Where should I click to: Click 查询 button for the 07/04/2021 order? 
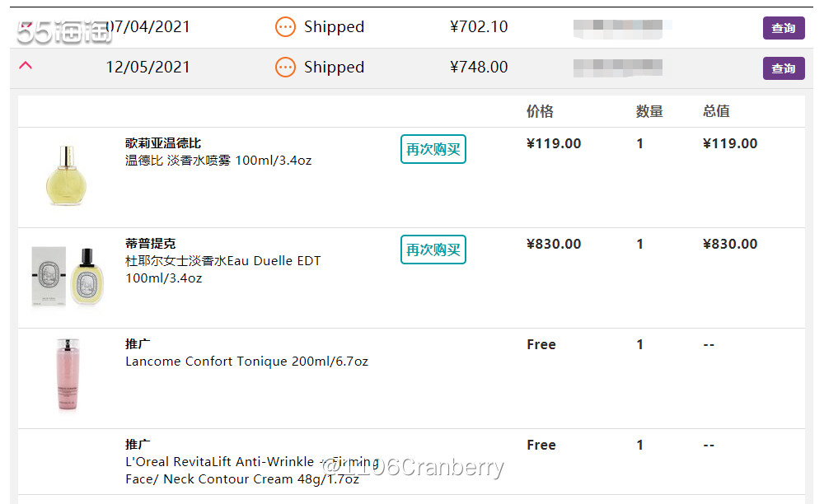[783, 28]
